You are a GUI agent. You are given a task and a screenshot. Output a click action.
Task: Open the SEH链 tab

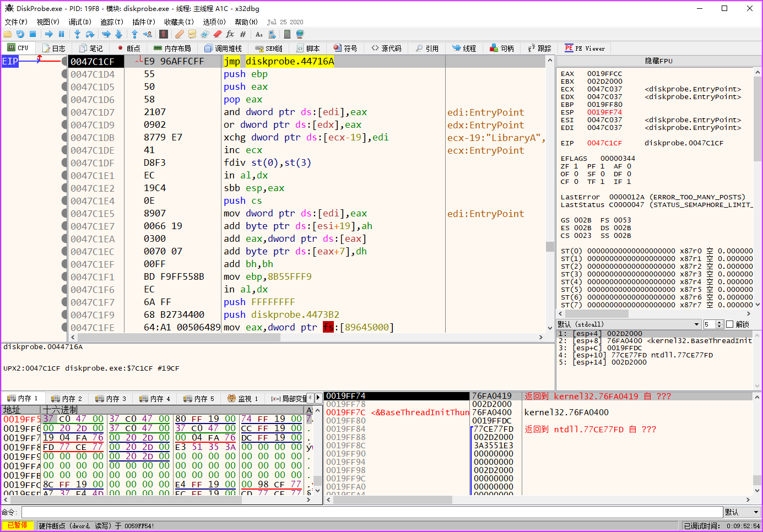pos(268,48)
